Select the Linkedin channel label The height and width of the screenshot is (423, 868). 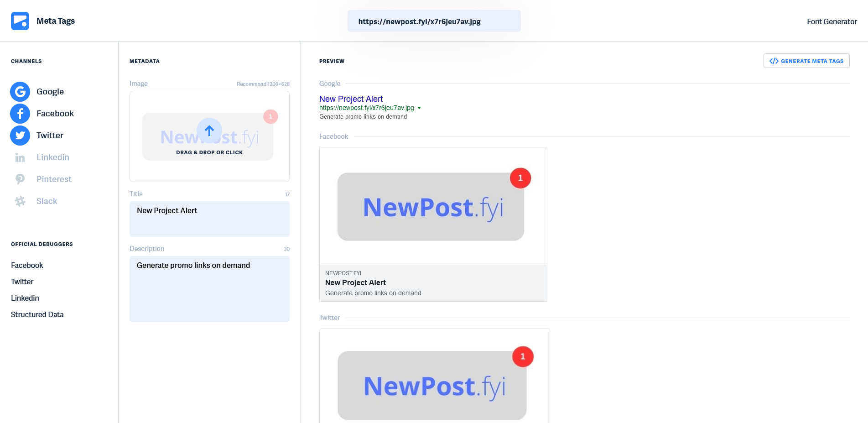click(53, 157)
